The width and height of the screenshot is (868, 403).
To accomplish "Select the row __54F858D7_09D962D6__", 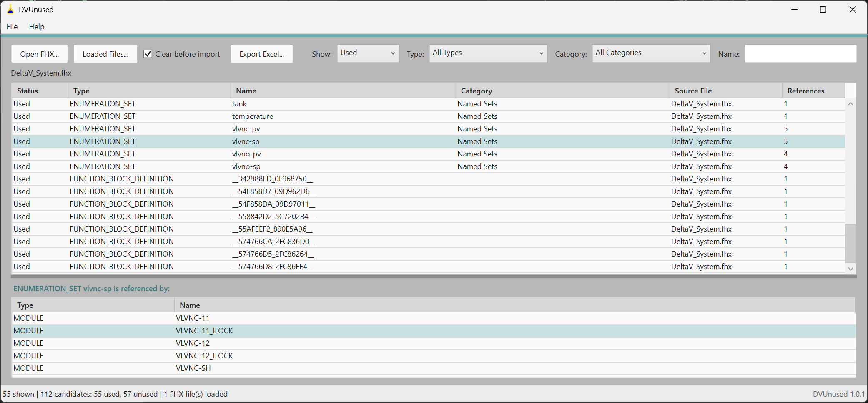I will (429, 191).
